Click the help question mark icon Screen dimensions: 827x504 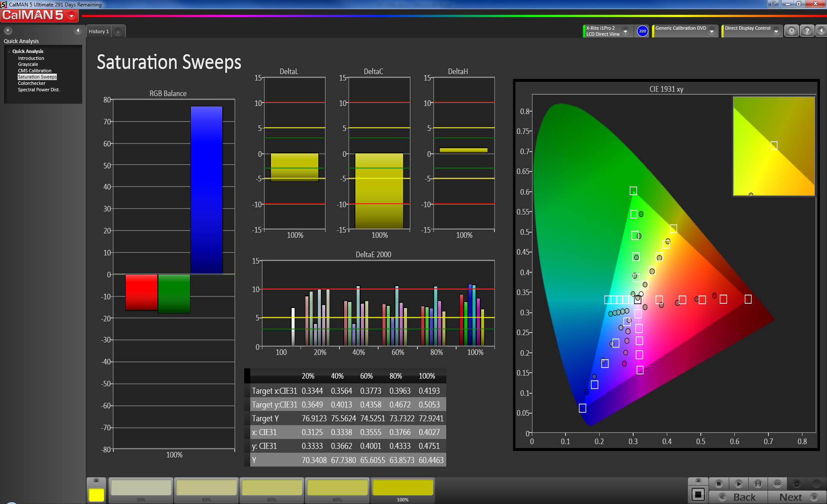[x=807, y=31]
